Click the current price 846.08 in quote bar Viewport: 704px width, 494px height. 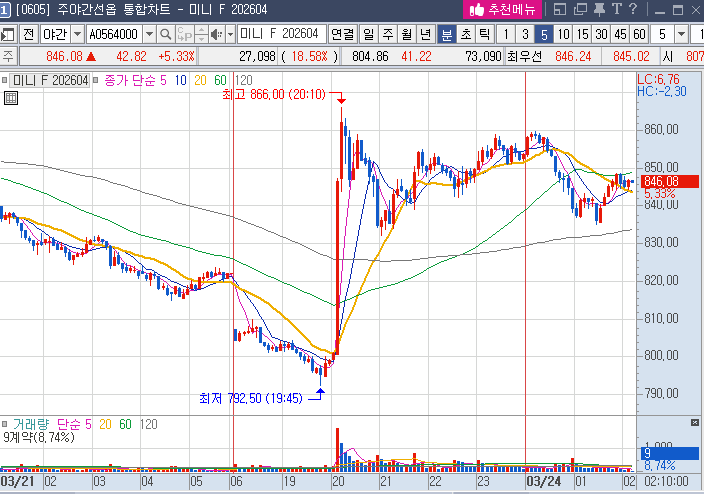click(64, 57)
